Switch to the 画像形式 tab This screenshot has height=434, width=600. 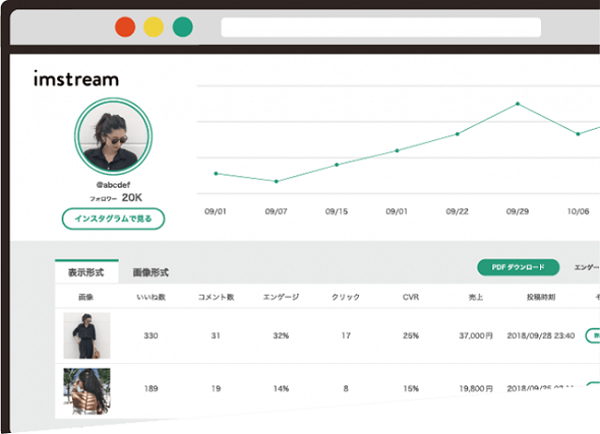[x=150, y=272]
